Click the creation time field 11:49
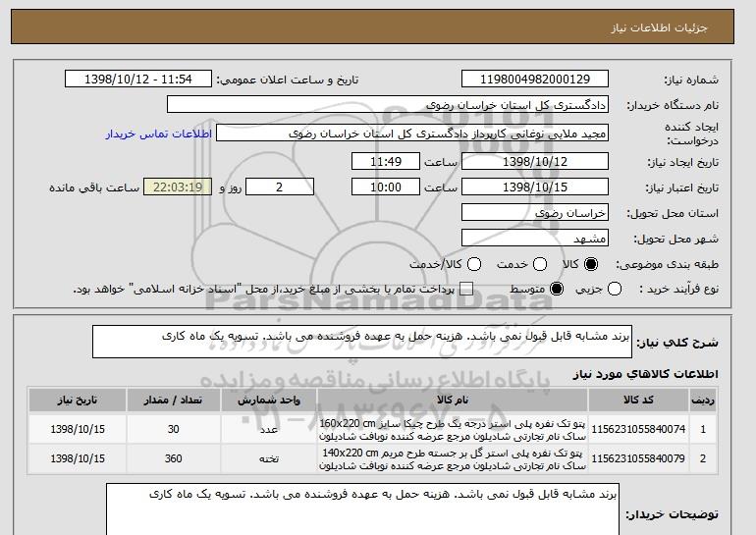This screenshot has height=535, width=756. 386,161
